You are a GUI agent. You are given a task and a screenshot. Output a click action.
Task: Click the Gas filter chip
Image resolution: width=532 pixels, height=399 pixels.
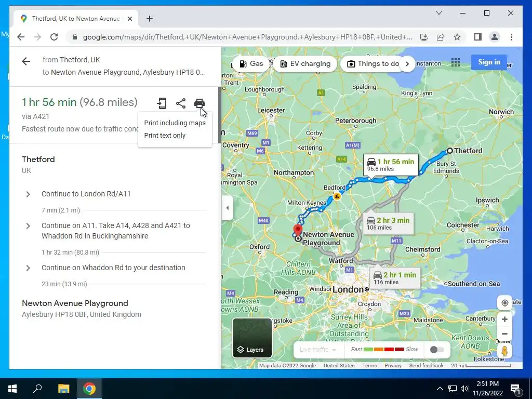(x=251, y=64)
